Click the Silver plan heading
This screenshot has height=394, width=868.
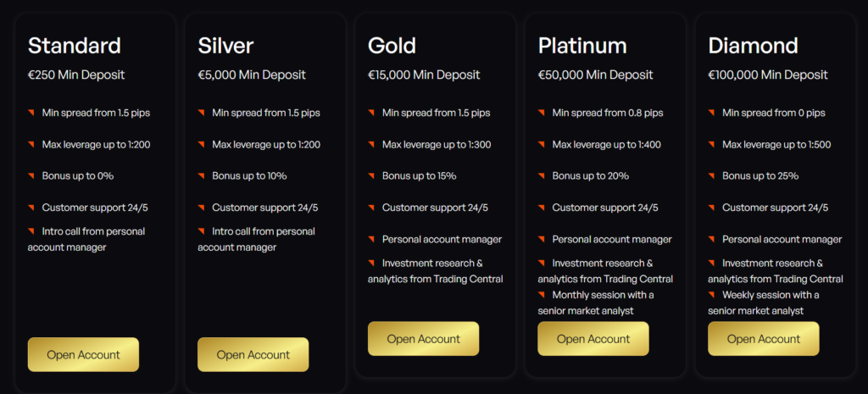point(225,45)
